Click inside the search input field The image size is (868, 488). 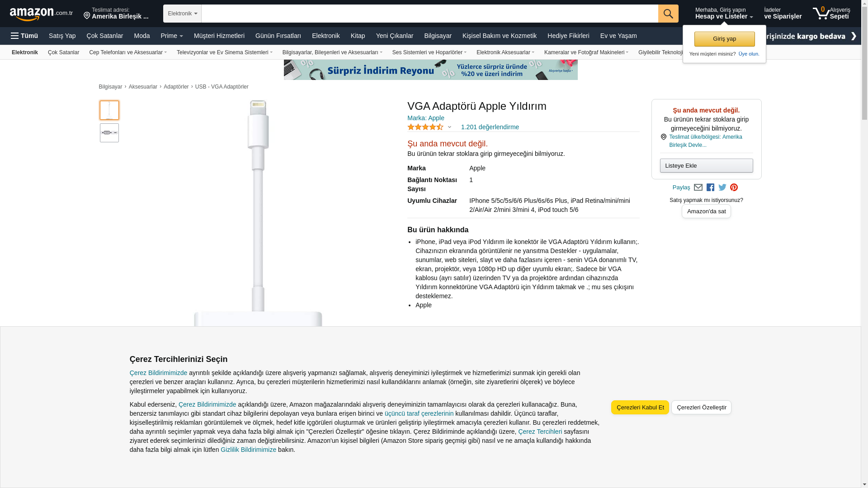(429, 14)
